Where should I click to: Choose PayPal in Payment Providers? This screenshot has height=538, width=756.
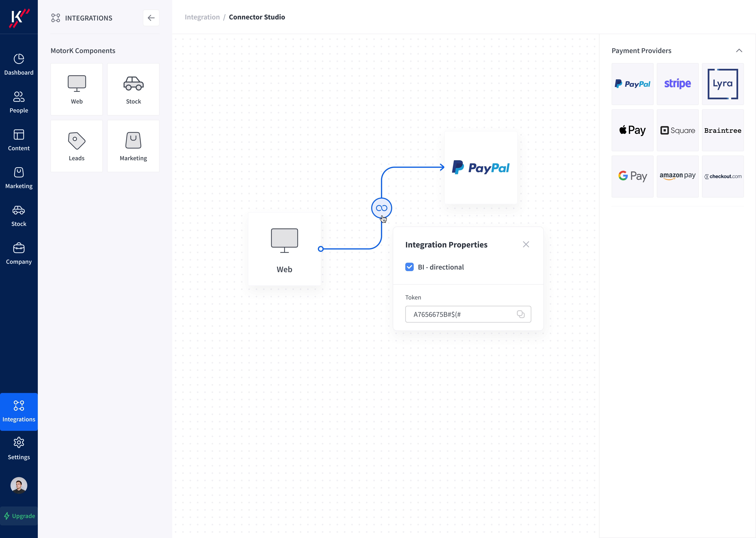(x=633, y=84)
